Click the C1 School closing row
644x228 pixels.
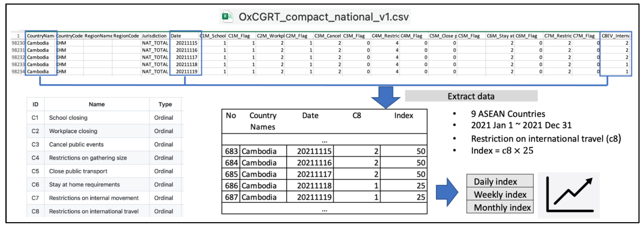tap(68, 118)
